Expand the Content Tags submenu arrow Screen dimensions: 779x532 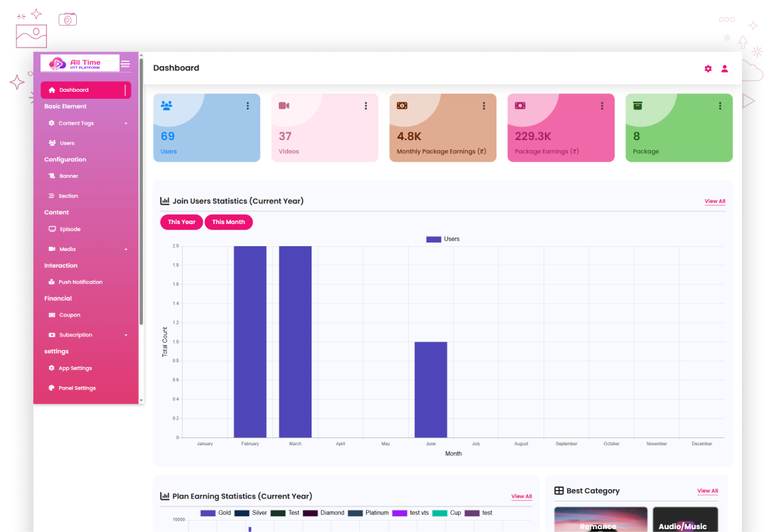(126, 124)
